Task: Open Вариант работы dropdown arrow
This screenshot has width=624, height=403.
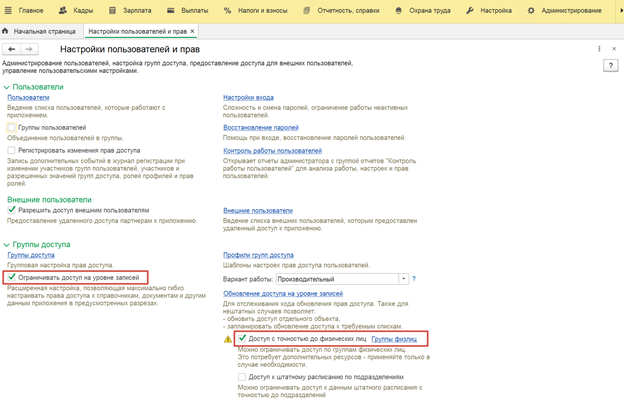Action: 404,279
